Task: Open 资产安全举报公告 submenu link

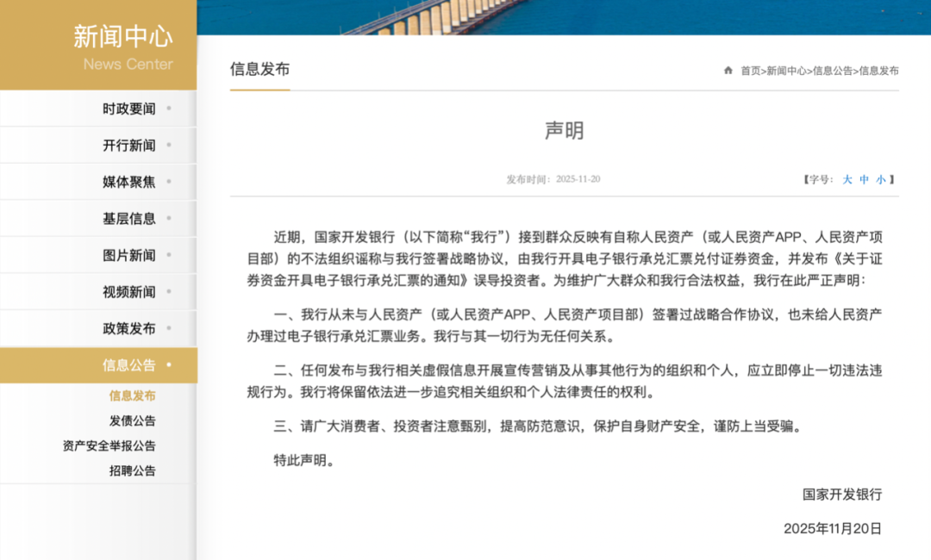Action: click(109, 446)
